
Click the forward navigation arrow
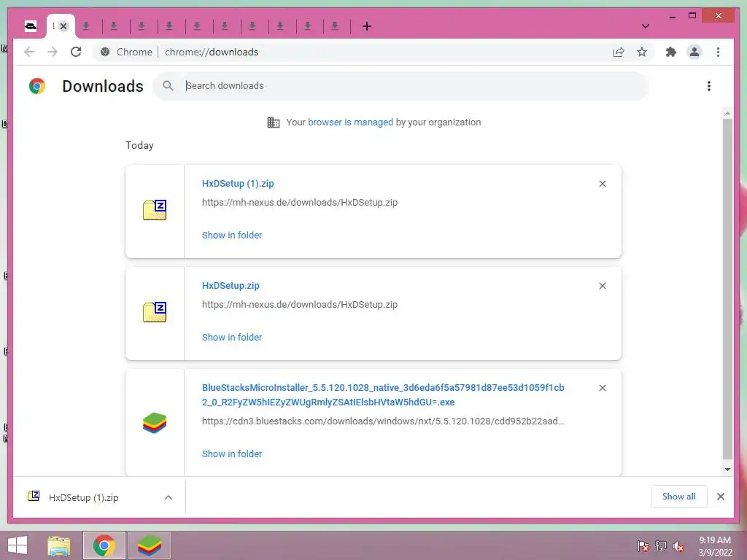click(x=53, y=52)
